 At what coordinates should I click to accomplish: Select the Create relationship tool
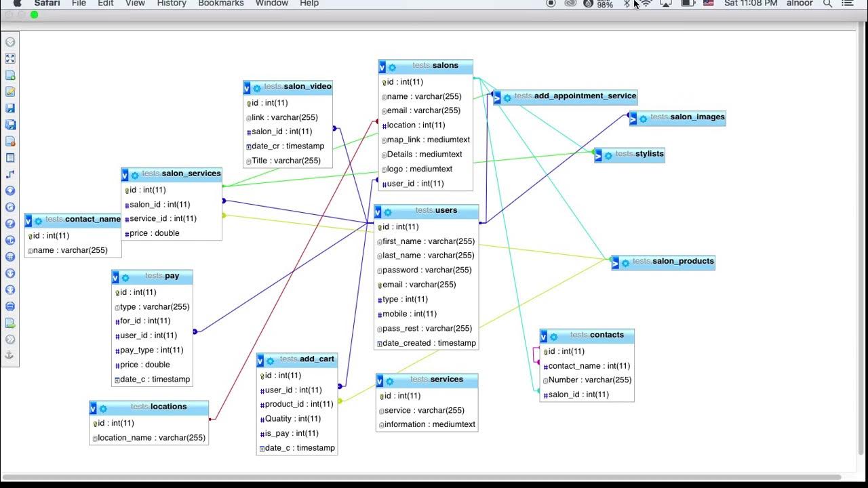tap(10, 174)
